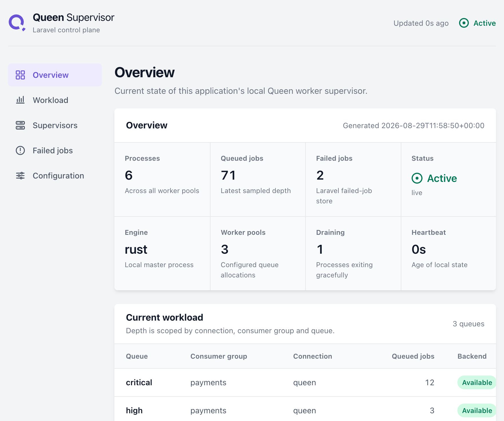The height and width of the screenshot is (421, 504).
Task: Click the 'Current workload' heading
Action: (164, 317)
